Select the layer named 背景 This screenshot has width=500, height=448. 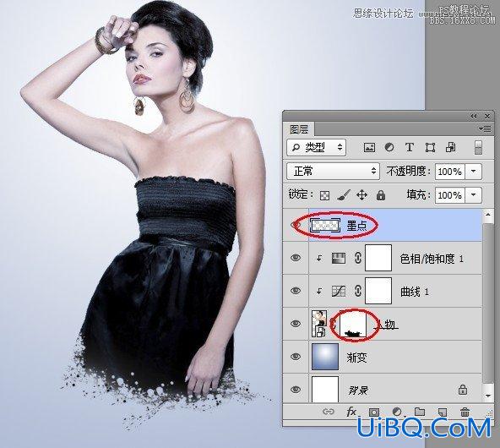[x=357, y=390]
